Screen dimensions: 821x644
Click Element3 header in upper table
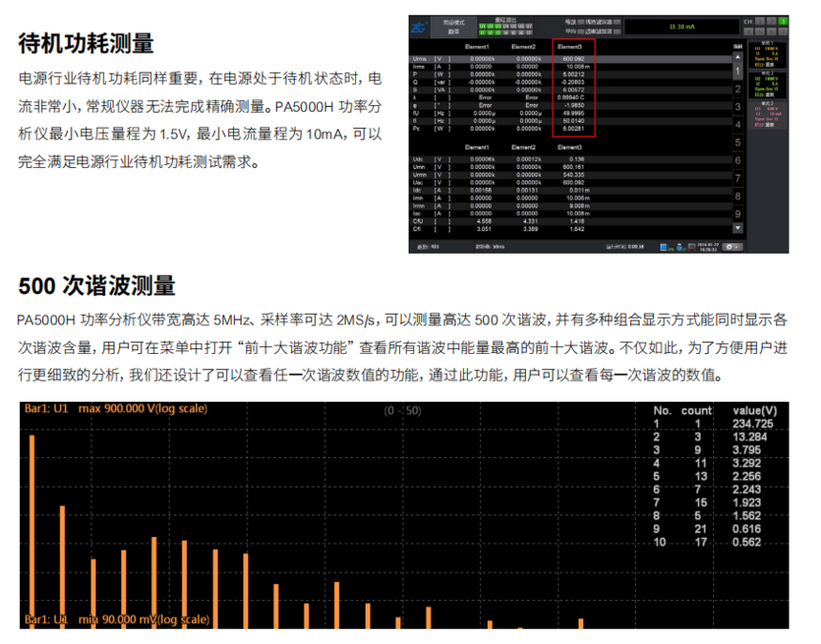[570, 47]
